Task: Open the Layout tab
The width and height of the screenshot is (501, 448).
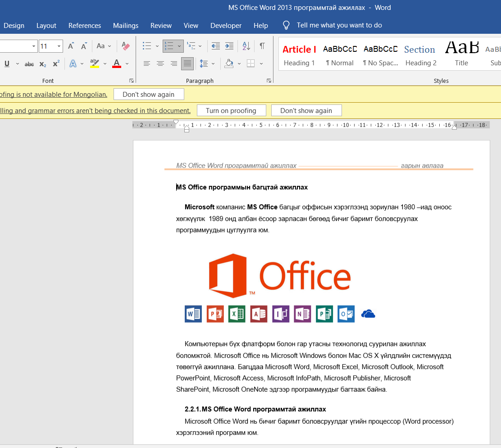Action: (46, 26)
